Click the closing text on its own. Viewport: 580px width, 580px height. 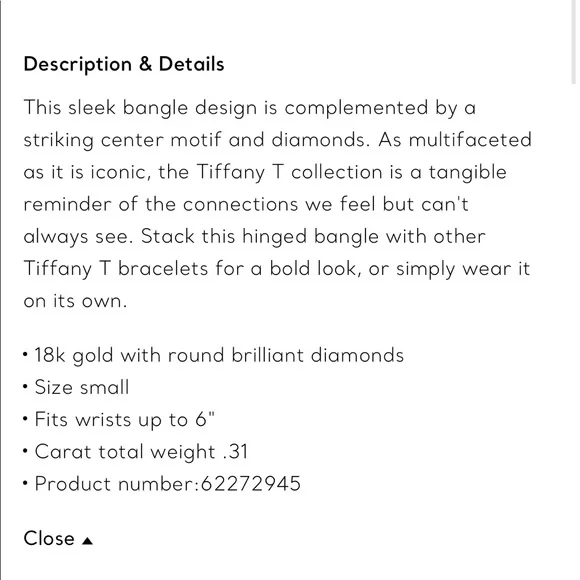click(x=75, y=301)
